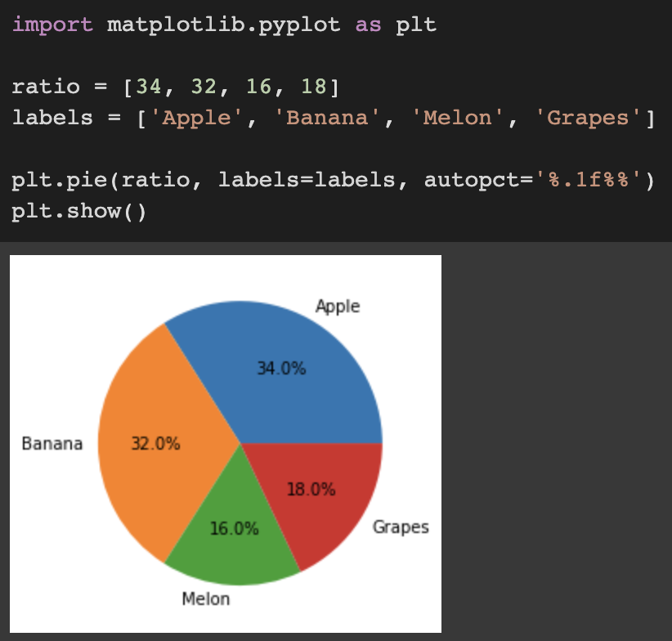The image size is (672, 641).
Task: Click the 18.0% percentage text
Action: pyautogui.click(x=311, y=489)
